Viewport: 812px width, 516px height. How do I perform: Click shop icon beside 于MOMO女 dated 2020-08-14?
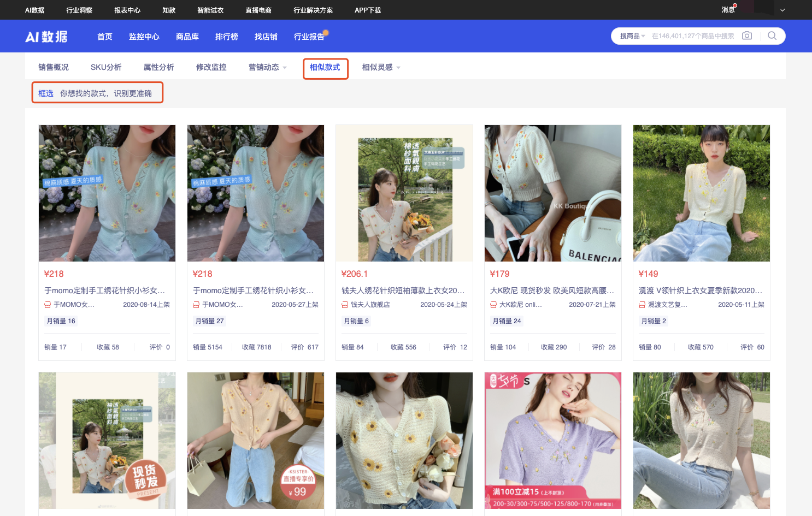click(48, 305)
